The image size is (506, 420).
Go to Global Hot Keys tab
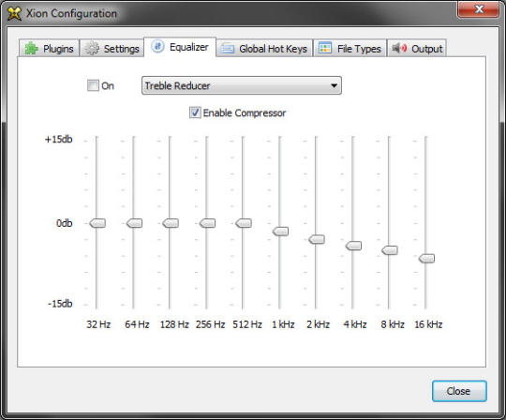[x=264, y=49]
